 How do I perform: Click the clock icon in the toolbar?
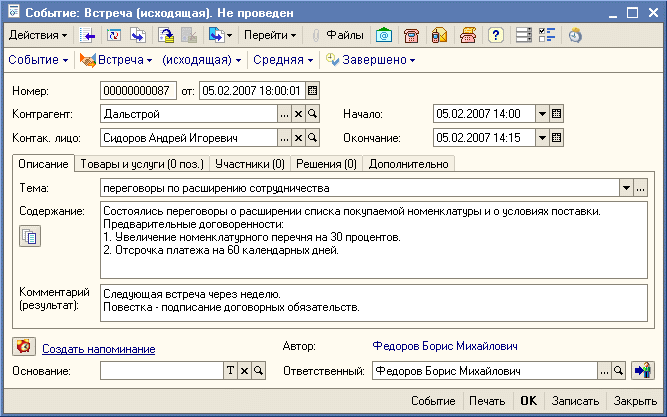(575, 35)
